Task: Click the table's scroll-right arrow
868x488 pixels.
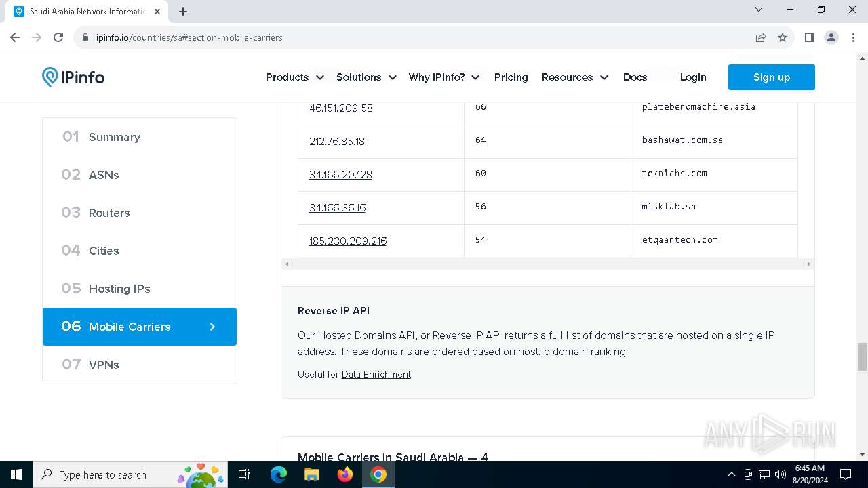Action: click(808, 264)
